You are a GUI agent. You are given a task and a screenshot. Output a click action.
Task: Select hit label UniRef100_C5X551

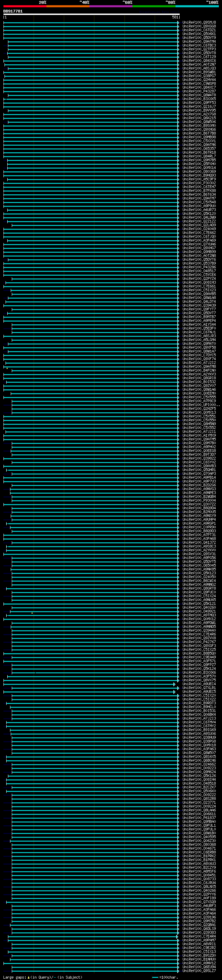[x=199, y=416]
